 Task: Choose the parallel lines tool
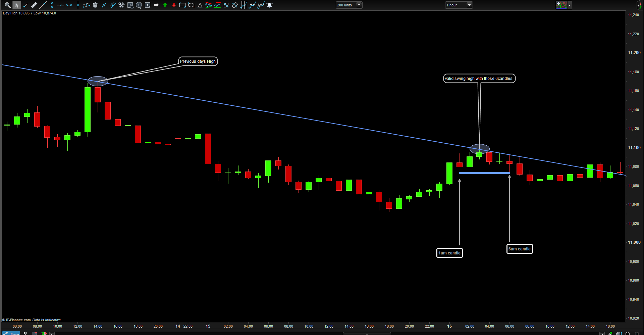pos(113,5)
